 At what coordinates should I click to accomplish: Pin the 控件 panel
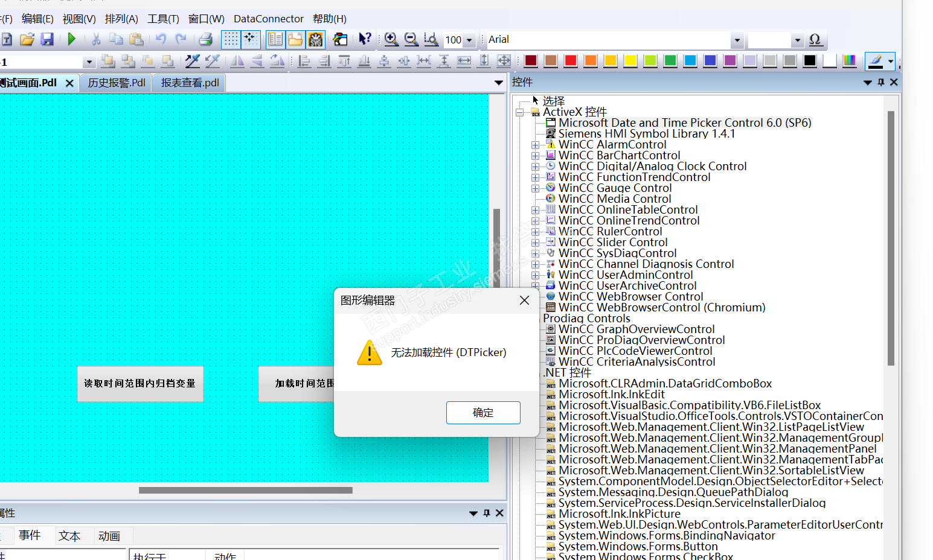tap(881, 82)
